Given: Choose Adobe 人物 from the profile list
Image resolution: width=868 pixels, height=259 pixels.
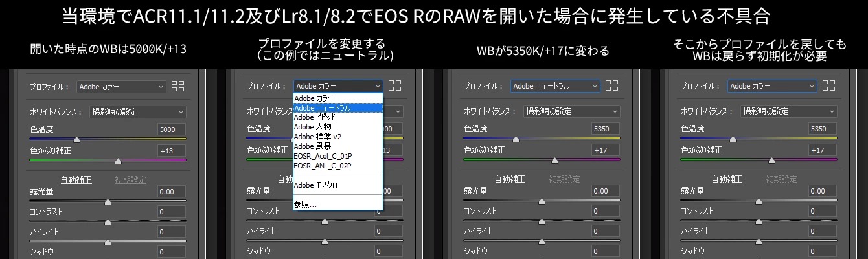Looking at the screenshot, I should (x=338, y=127).
